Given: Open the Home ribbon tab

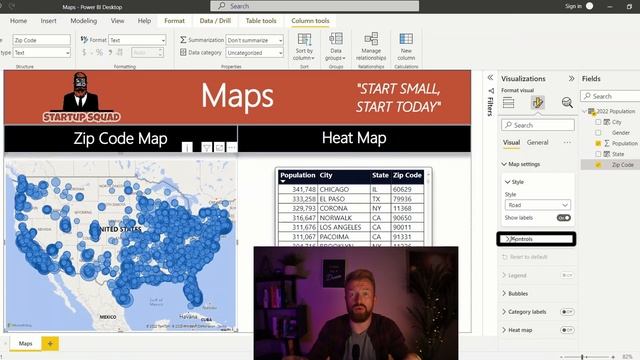Looking at the screenshot, I should point(18,21).
